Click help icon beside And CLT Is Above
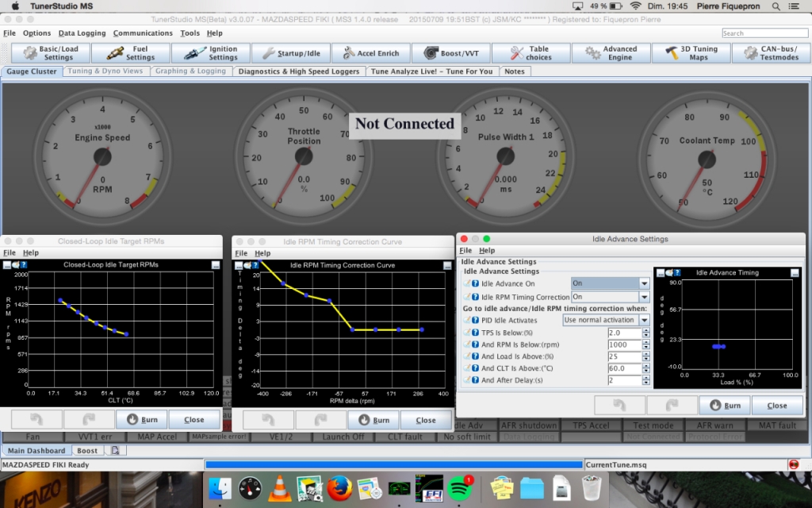Viewport: 812px width, 508px height. click(475, 368)
